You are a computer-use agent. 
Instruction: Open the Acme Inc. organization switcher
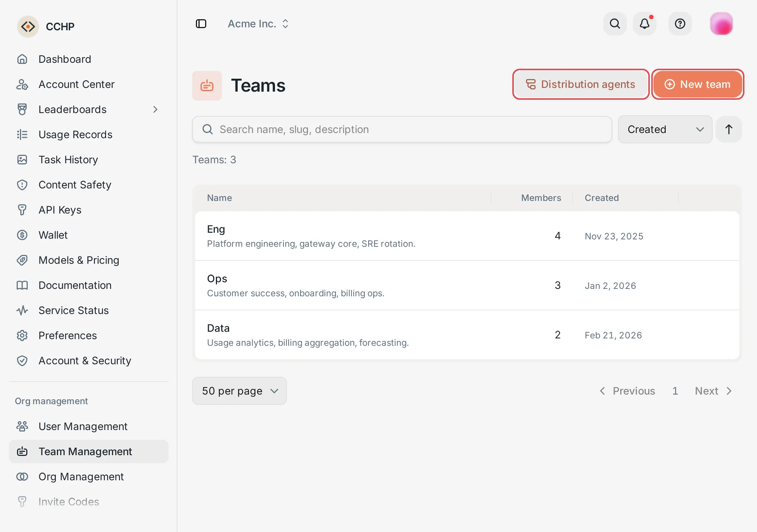pos(258,24)
